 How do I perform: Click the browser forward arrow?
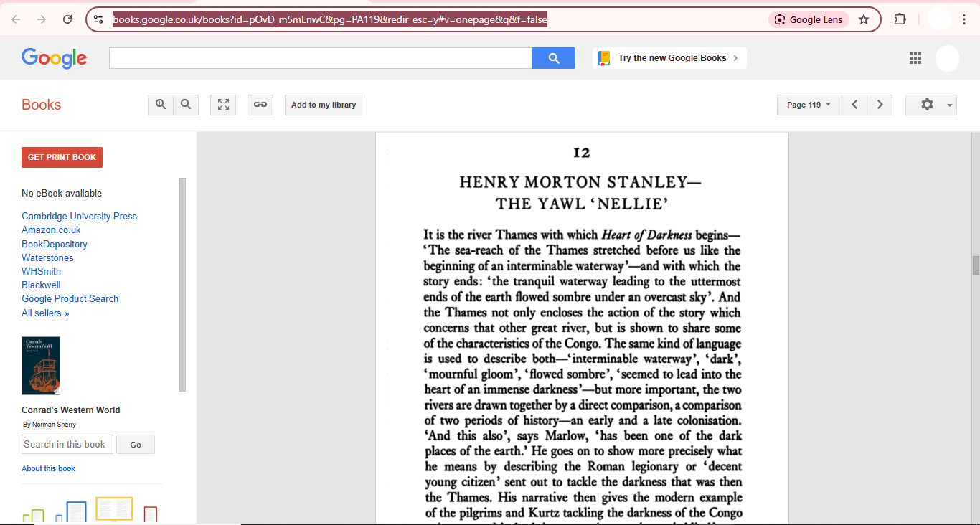coord(42,19)
